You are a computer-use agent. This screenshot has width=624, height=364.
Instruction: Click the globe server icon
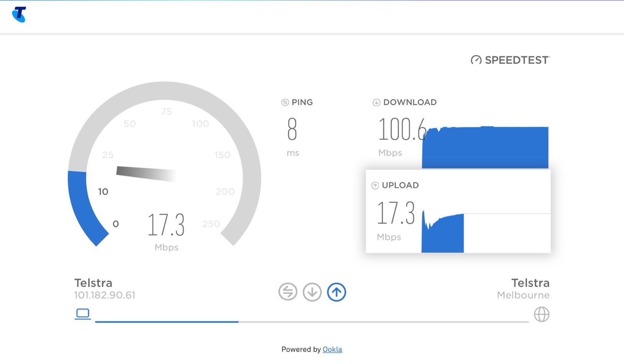pyautogui.click(x=542, y=314)
